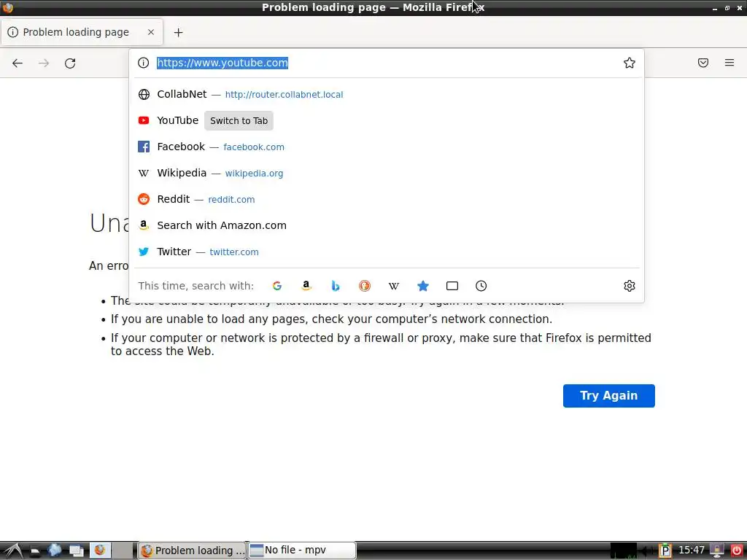Go back with the back arrow
Screen dimensions: 747x560
pos(18,63)
